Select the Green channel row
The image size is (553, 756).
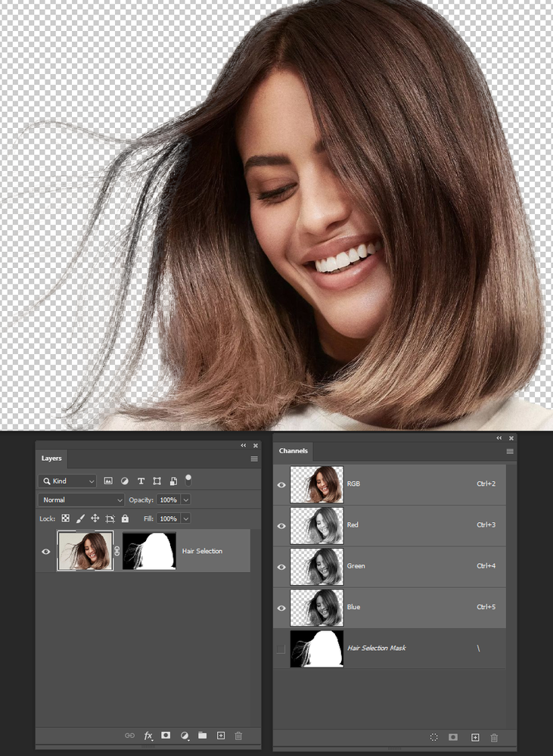click(x=409, y=566)
